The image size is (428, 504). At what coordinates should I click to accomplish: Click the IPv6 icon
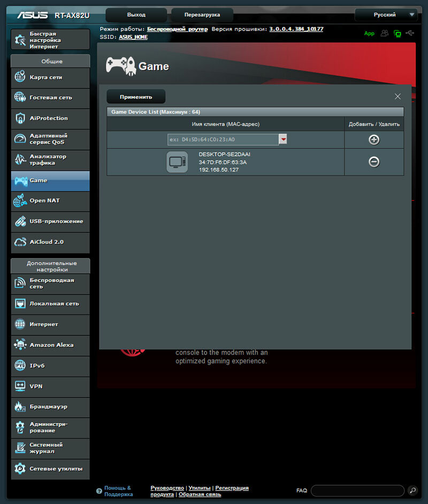coord(20,365)
